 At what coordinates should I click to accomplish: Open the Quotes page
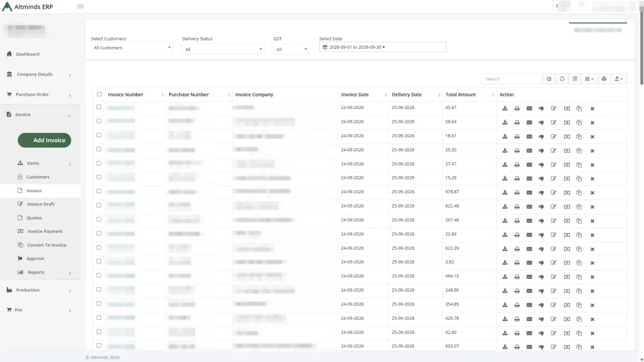coord(34,218)
